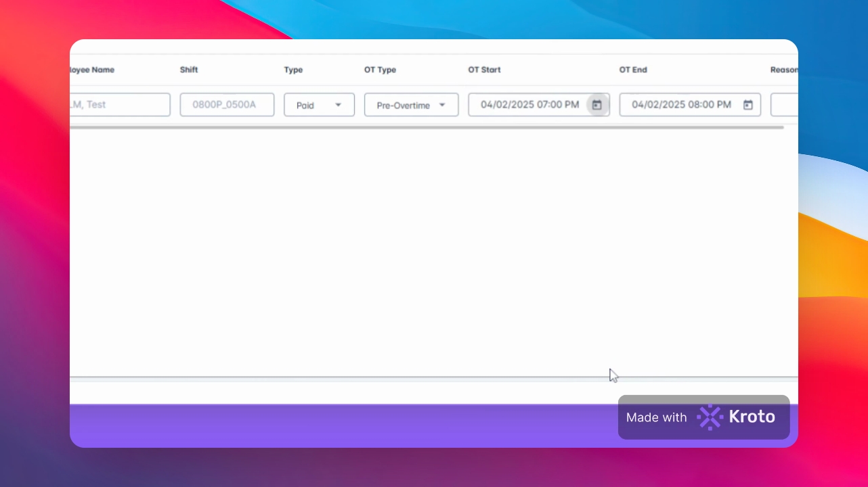Screen dimensions: 868x487
Task: Expand the Paid type dropdown
Action: coord(319,105)
